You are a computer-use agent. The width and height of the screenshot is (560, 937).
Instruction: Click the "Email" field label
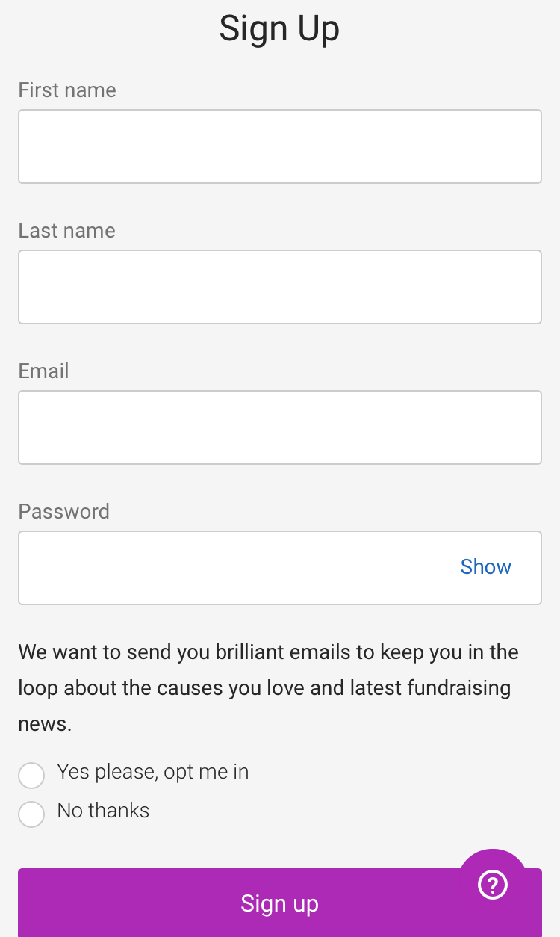tap(44, 371)
